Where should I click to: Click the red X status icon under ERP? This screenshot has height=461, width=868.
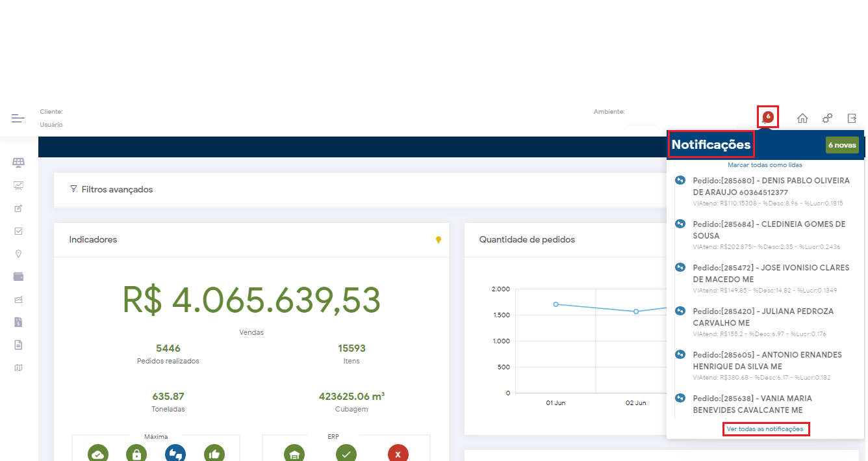pyautogui.click(x=398, y=453)
